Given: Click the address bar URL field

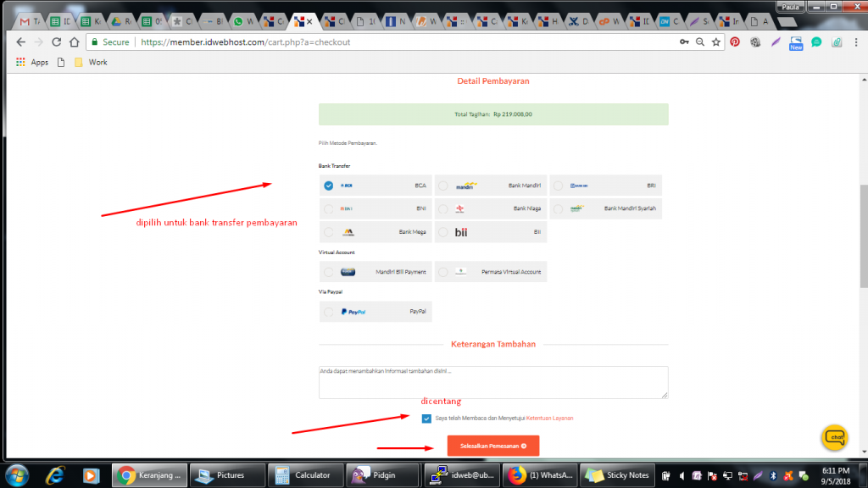Looking at the screenshot, I should coord(404,42).
